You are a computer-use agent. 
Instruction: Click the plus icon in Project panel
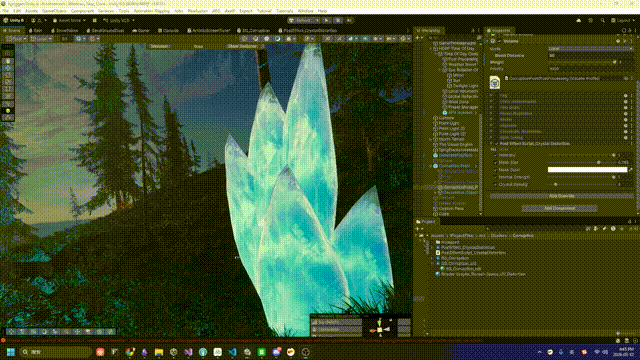pyautogui.click(x=417, y=229)
